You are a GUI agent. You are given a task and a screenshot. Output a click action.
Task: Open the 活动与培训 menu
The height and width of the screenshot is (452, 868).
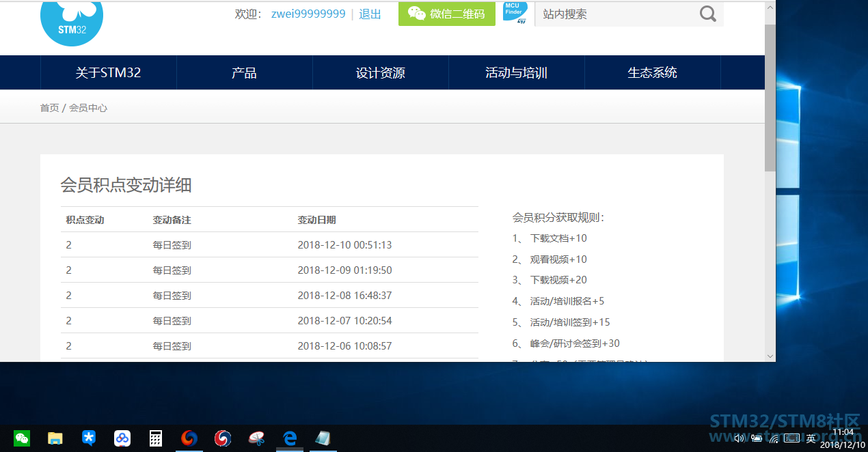(x=516, y=72)
